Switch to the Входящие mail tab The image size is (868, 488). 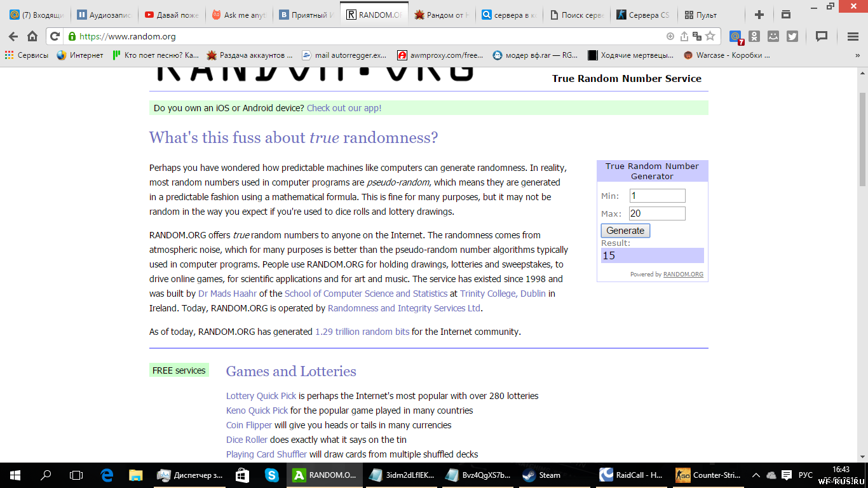point(37,15)
